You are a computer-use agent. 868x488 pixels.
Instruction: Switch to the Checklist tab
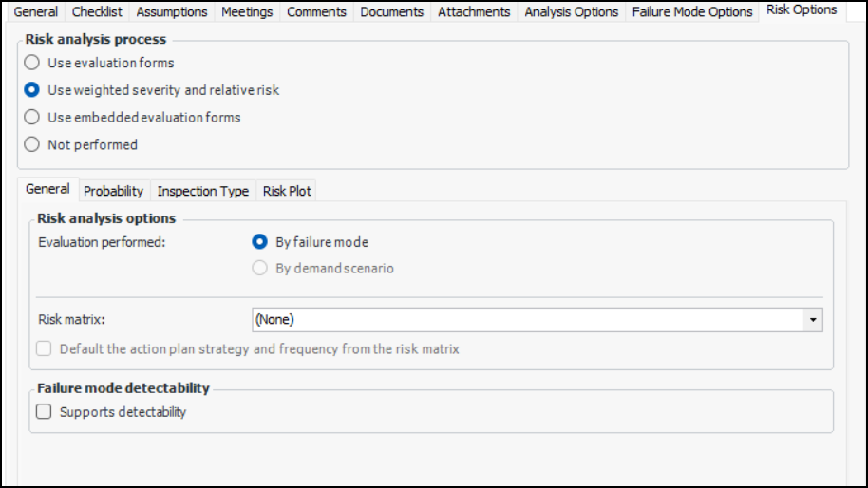coord(97,12)
